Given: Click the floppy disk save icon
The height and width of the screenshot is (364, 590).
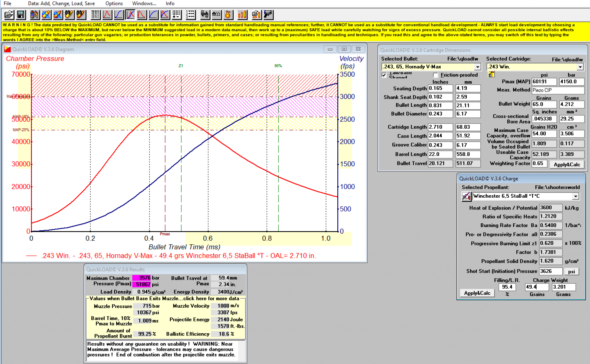Looking at the screenshot, I should (21, 14).
